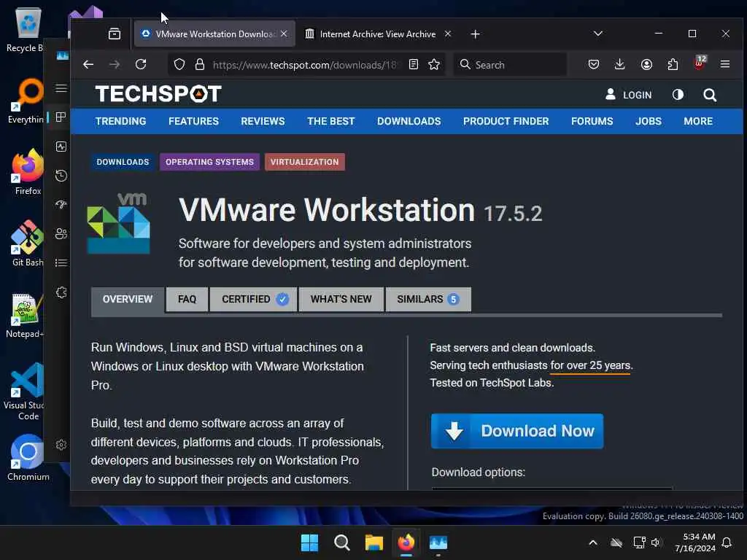Toggle the TechSpot dark/light theme switch

point(678,95)
